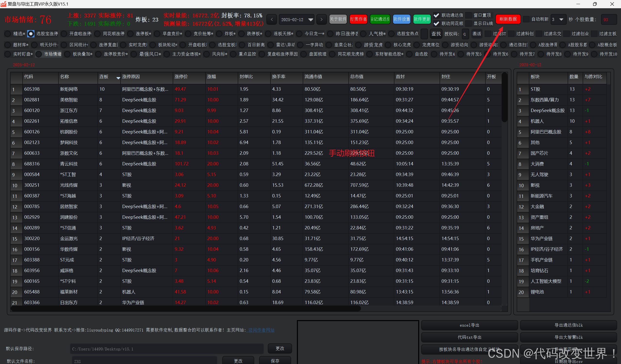Screen dimensions: 621x364
Task: Click the 查找 search button
Action: click(x=436, y=34)
